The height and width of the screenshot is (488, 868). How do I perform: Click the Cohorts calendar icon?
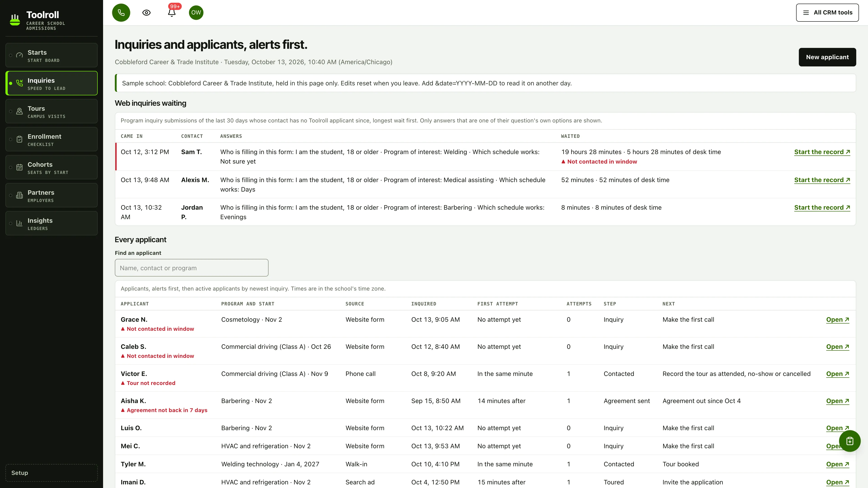click(x=19, y=167)
